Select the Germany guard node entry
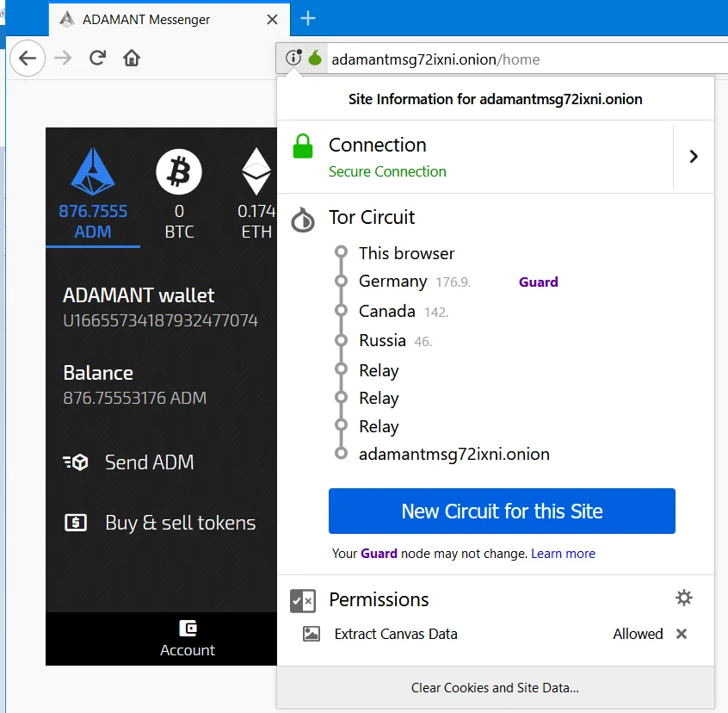 pos(415,282)
